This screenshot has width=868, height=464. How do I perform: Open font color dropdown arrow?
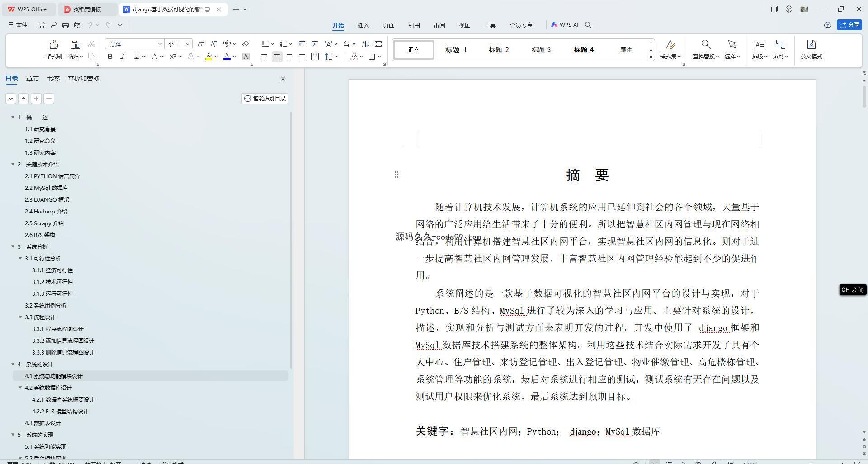pyautogui.click(x=234, y=57)
